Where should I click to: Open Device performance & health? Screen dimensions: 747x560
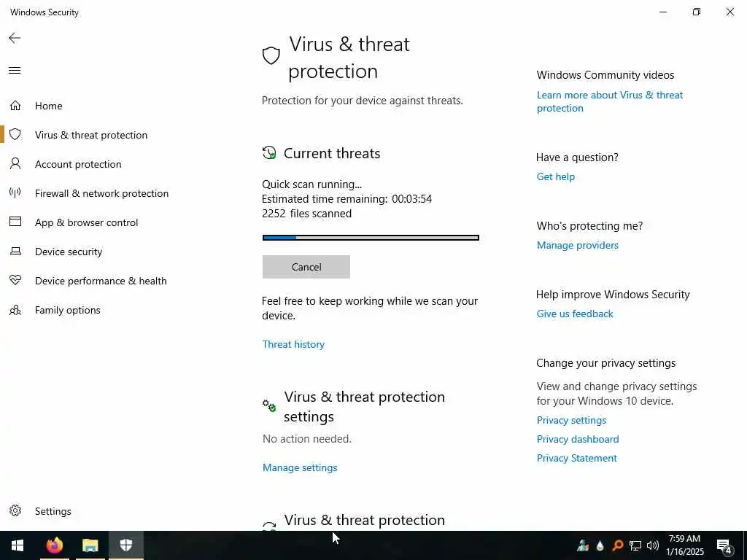point(101,281)
